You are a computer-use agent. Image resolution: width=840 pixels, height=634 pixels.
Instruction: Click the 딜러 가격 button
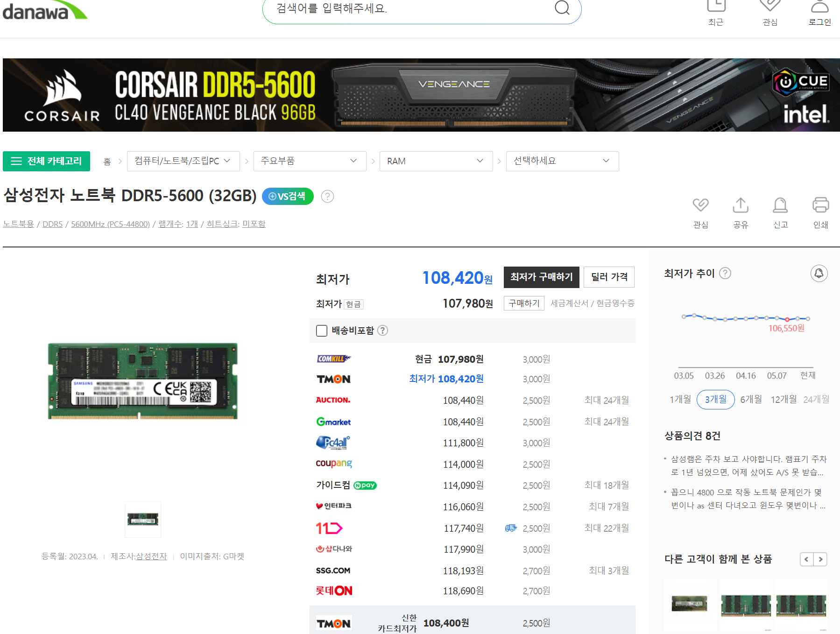[609, 277]
